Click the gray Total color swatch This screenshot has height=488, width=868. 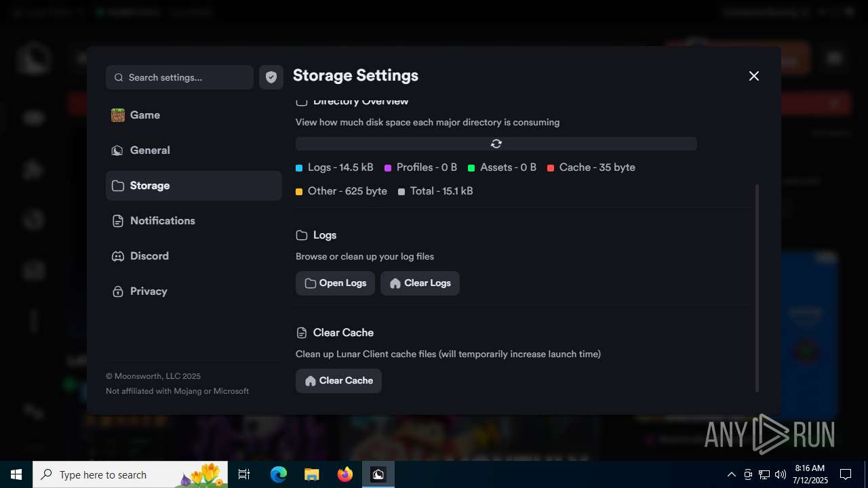tap(401, 192)
